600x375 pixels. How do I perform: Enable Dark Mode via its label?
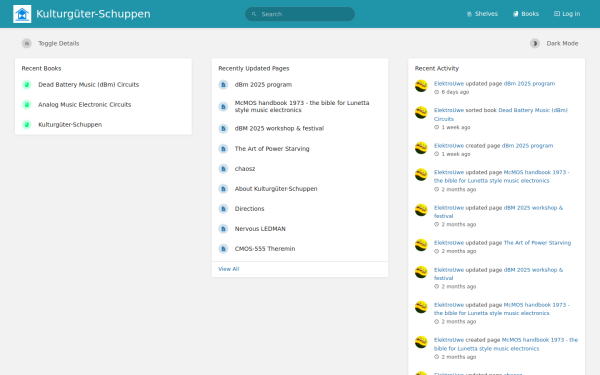tap(562, 44)
